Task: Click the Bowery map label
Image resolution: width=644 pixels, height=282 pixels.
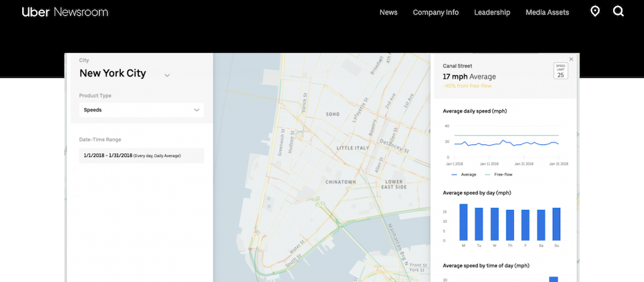Action: pos(373,128)
